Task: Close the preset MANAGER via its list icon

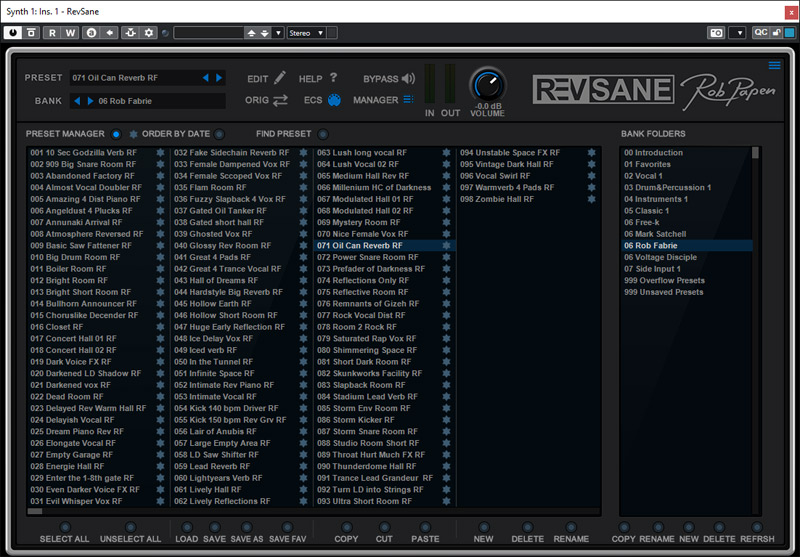Action: (x=408, y=100)
